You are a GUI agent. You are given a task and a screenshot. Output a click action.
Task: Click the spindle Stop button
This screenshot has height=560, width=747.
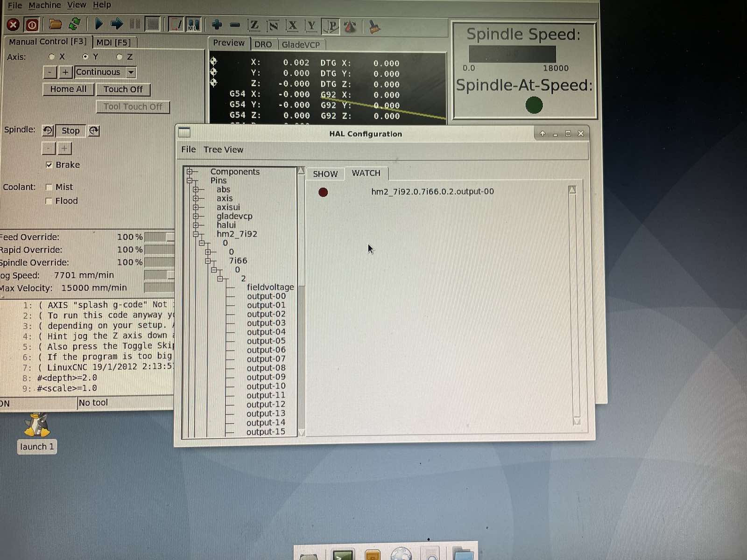[71, 131]
